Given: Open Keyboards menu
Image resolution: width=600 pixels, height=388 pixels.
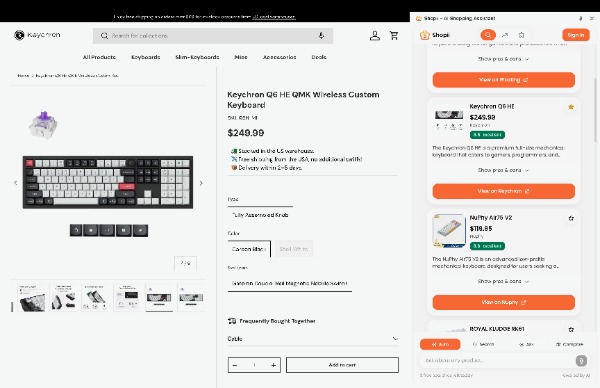Looking at the screenshot, I should click(145, 57).
